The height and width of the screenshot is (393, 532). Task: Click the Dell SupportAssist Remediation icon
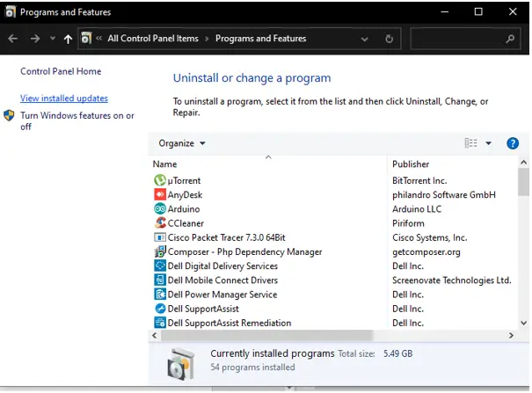point(160,323)
